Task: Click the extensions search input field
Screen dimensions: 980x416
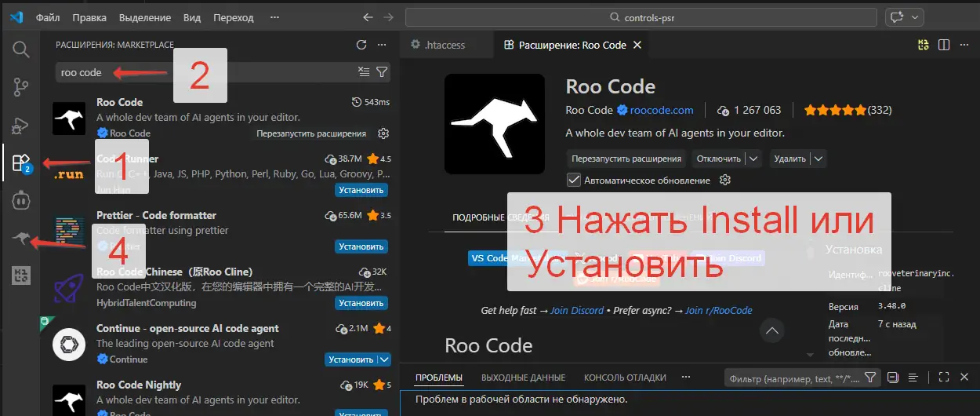Action: point(204,72)
